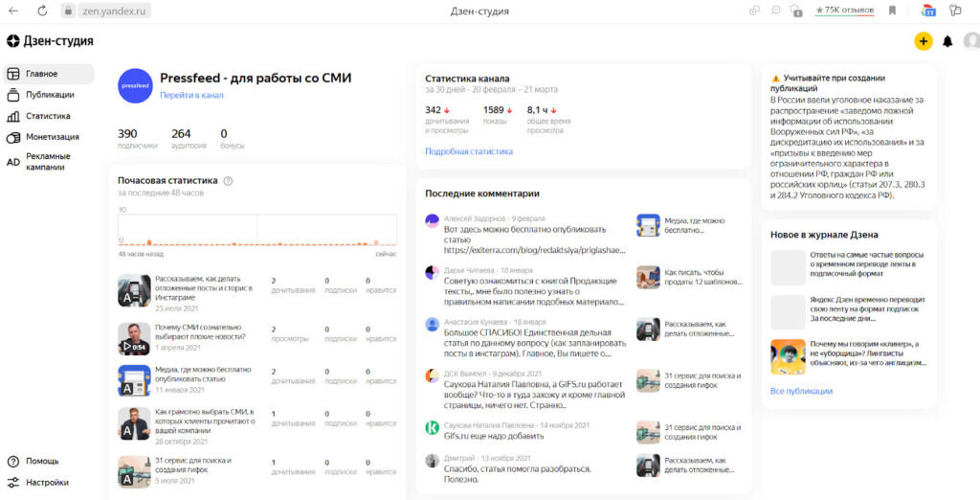Click the help question mark beside Почасовая статистика
The image size is (980, 500).
pyautogui.click(x=228, y=181)
